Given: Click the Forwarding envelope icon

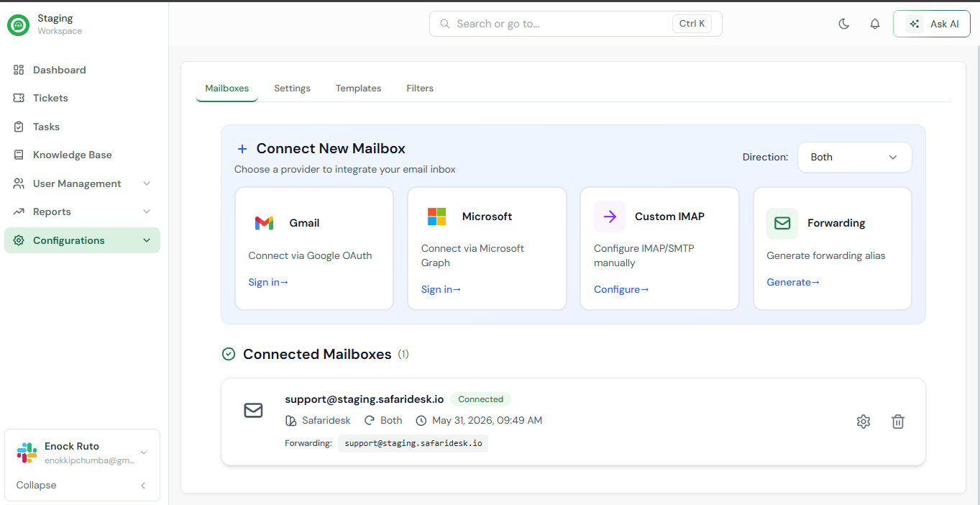Looking at the screenshot, I should tap(782, 223).
